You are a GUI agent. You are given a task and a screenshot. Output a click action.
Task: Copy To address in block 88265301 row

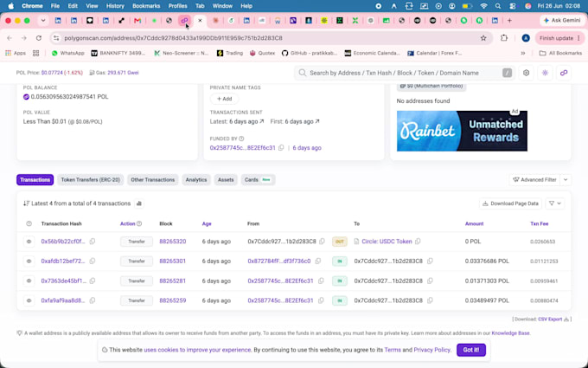click(430, 261)
